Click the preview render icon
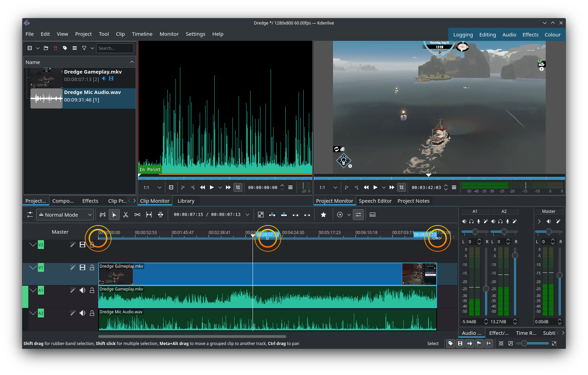The width and height of the screenshot is (588, 375). 340,215
